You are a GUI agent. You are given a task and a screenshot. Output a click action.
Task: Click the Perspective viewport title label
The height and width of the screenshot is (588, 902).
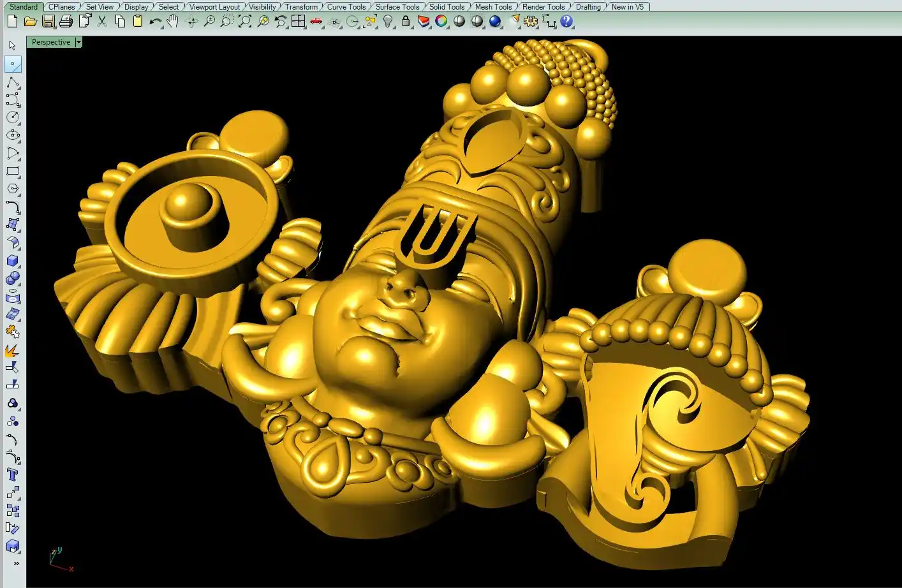[x=51, y=42]
